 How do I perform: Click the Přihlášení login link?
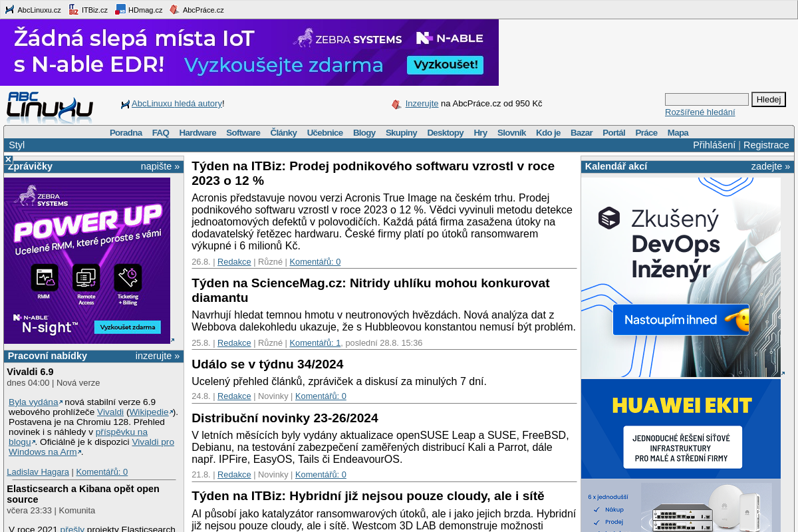tap(714, 145)
